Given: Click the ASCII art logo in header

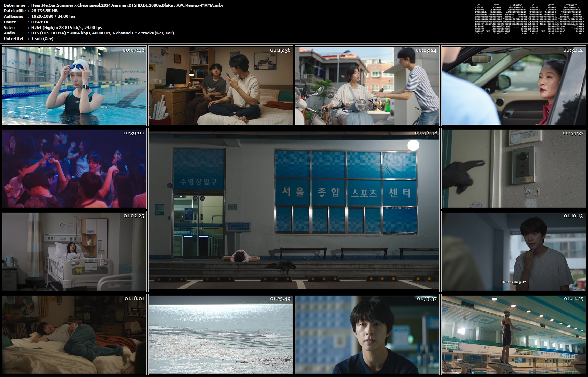Looking at the screenshot, I should coord(529,19).
